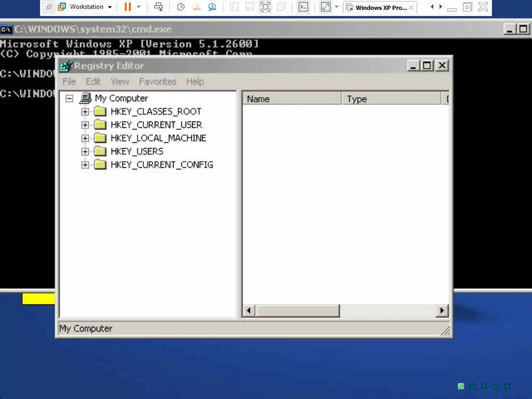Click the pin icon in the VMware toolbar
Screen dimensions: 532x399
coord(49,7)
